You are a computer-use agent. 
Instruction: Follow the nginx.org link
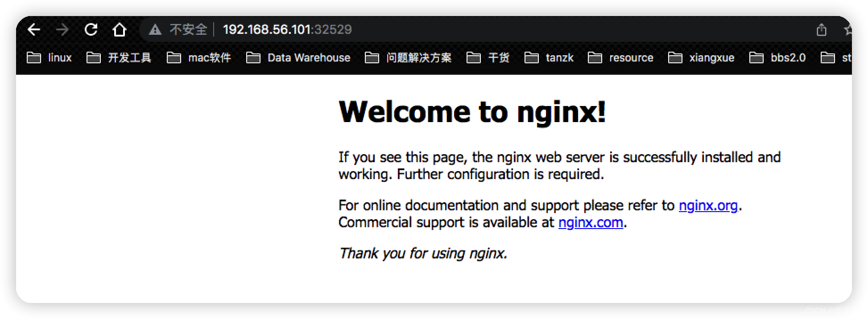(708, 205)
